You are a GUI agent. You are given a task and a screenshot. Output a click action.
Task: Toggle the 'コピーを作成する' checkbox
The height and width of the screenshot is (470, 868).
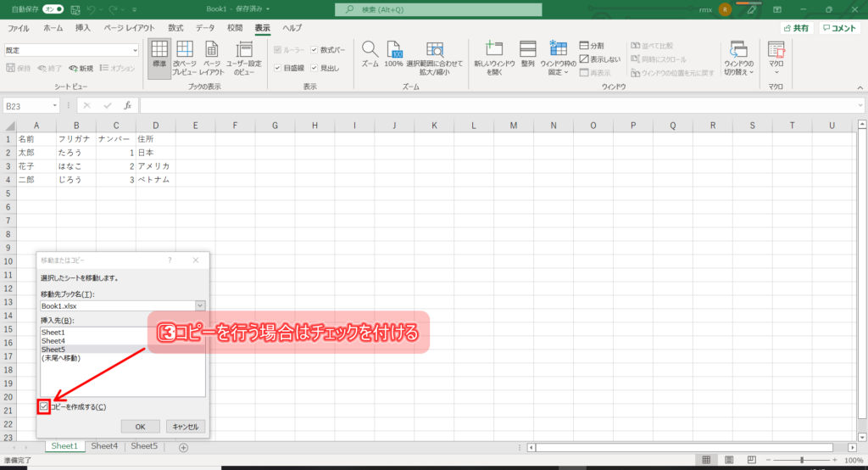pyautogui.click(x=44, y=407)
